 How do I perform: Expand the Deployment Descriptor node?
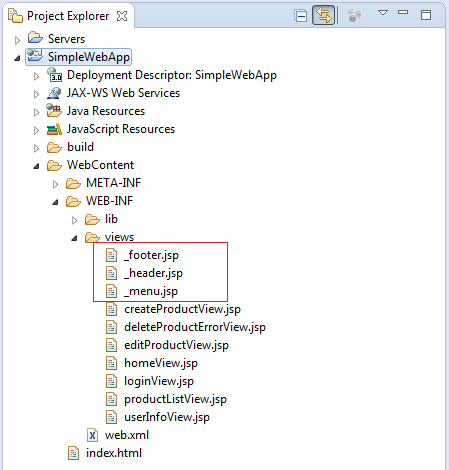point(36,76)
